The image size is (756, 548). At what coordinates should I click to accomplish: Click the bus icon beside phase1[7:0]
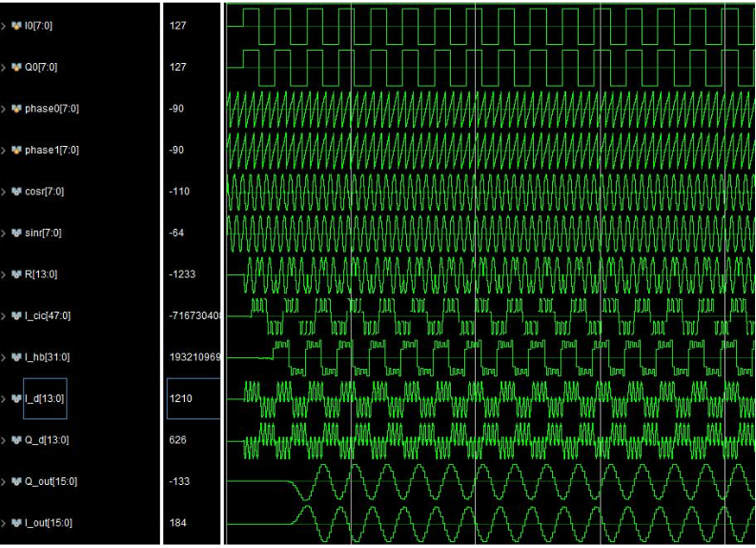(x=16, y=150)
